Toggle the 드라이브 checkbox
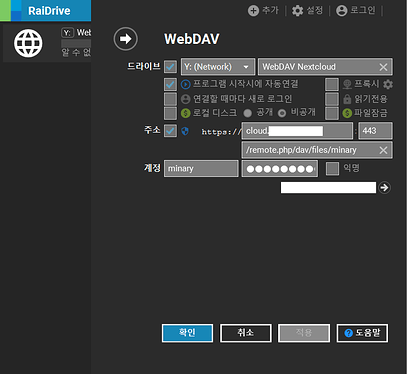The width and height of the screenshot is (407, 374). pyautogui.click(x=170, y=67)
